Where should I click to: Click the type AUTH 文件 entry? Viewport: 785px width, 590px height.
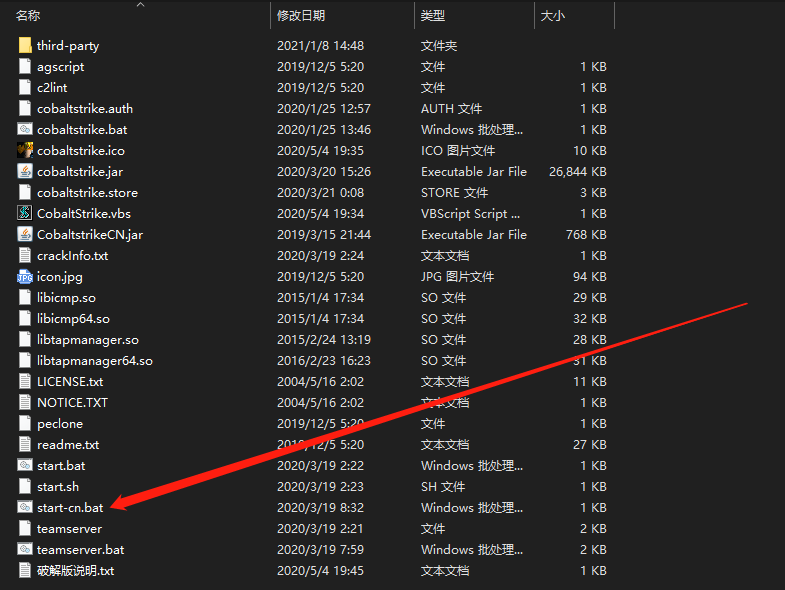coord(452,109)
